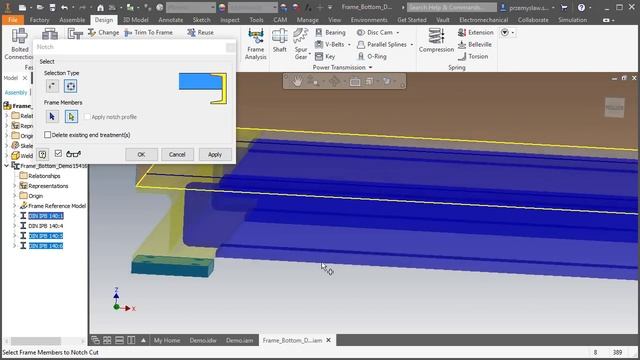Image resolution: width=640 pixels, height=360 pixels.
Task: Expand the DIN IPB 140:5 node
Action: (x=14, y=236)
